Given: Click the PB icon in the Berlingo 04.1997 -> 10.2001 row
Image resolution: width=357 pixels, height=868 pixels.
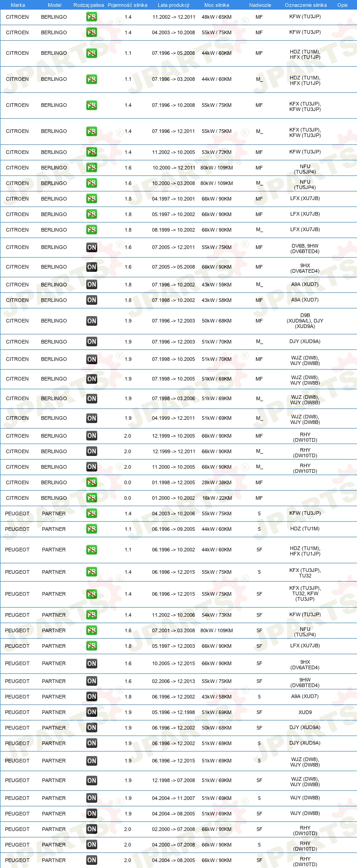Looking at the screenshot, I should coord(92,199).
